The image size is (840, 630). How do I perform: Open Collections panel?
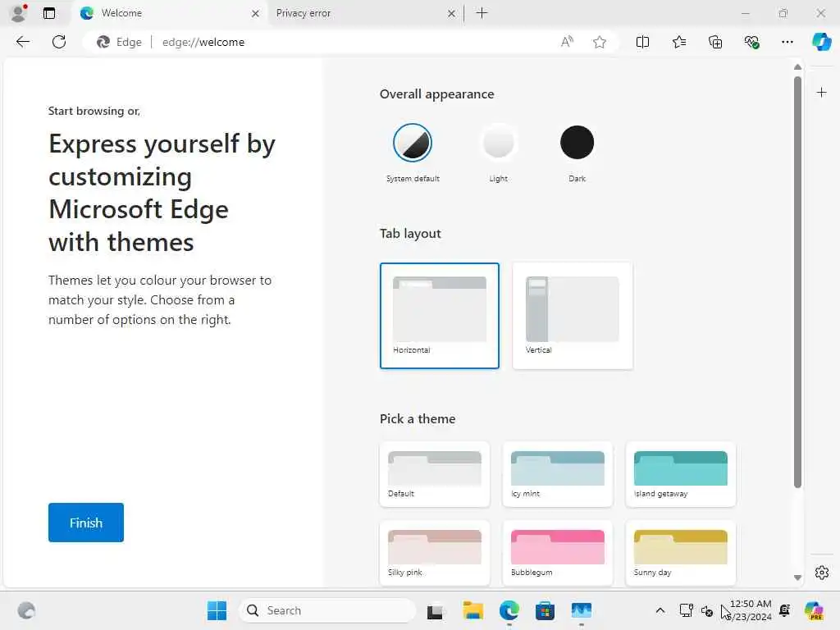point(715,42)
